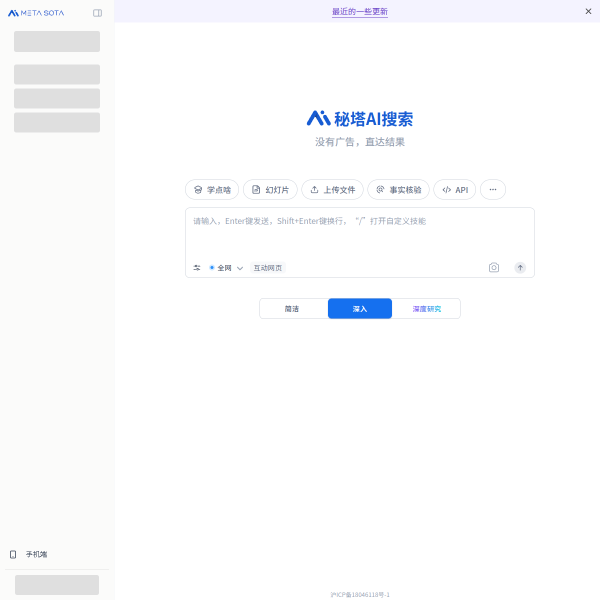Toggle the 互动网页 interactive page tag
Screen dimensions: 600x600
point(268,268)
